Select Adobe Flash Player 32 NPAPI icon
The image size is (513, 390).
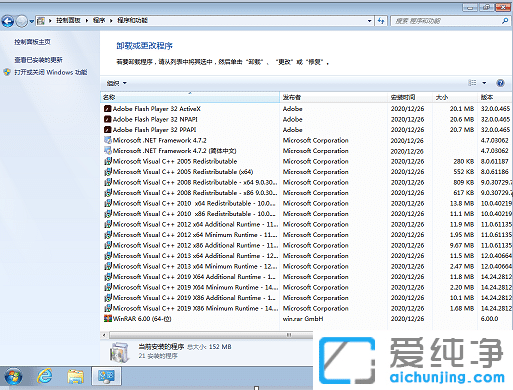tap(108, 119)
